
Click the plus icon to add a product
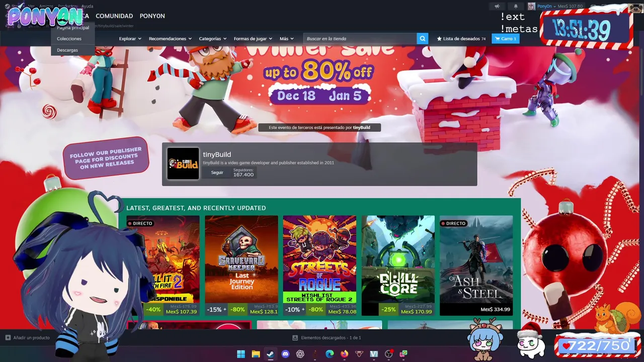(x=8, y=338)
